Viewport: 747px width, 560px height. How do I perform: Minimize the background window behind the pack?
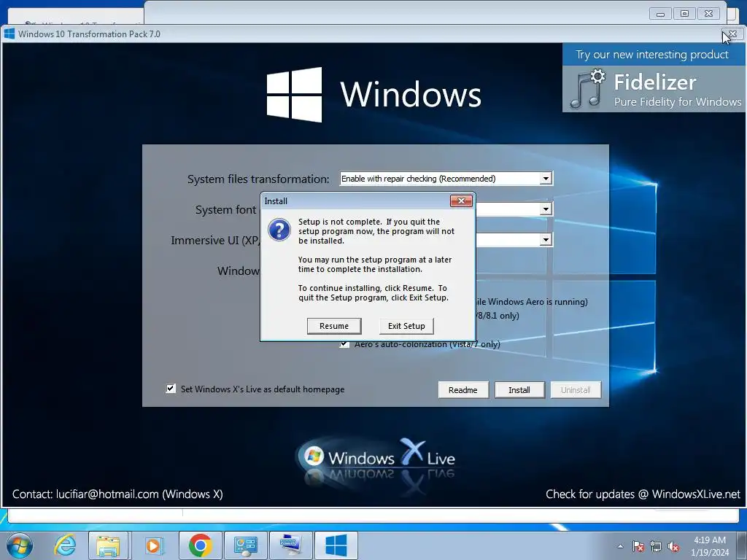coord(660,14)
